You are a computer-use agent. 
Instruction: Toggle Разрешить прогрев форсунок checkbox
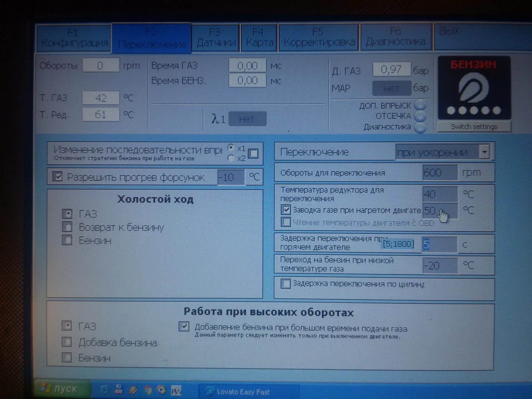pos(58,177)
